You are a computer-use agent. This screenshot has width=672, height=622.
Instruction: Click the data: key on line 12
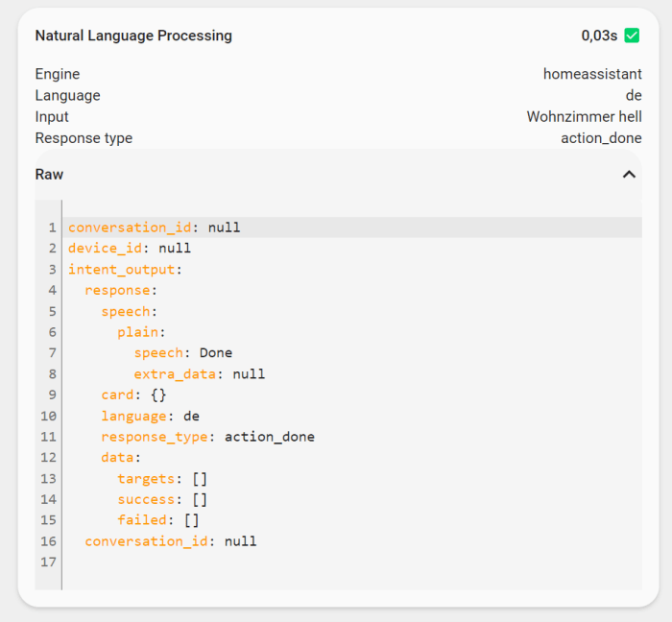121,457
